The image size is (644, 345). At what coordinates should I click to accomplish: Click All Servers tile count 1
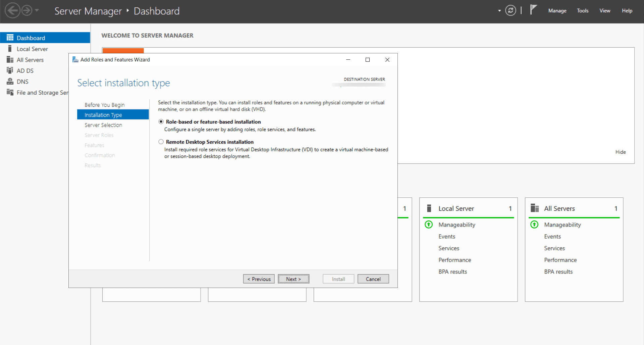pyautogui.click(x=616, y=208)
